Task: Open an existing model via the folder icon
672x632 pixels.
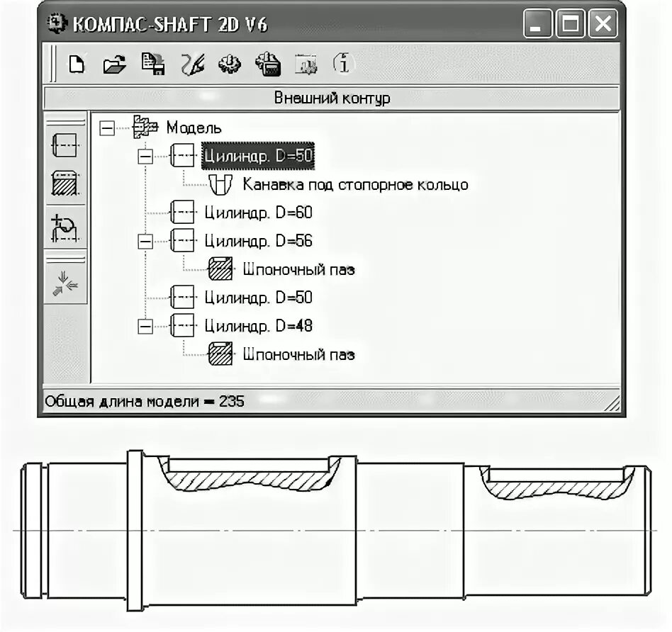Action: coord(114,64)
